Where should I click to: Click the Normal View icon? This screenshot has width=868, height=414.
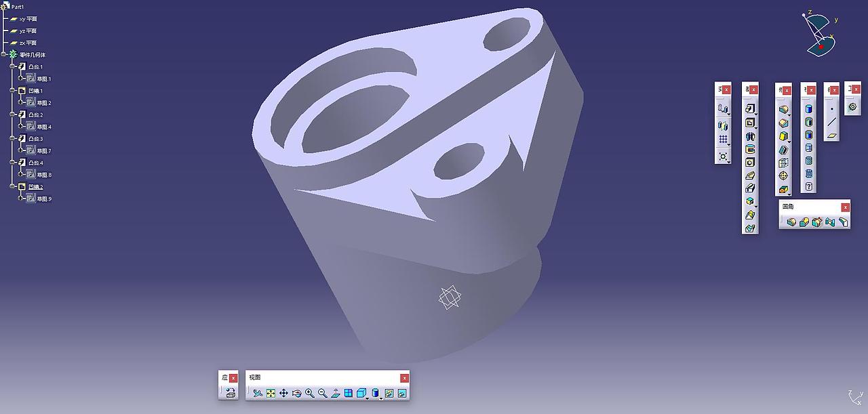(336, 393)
